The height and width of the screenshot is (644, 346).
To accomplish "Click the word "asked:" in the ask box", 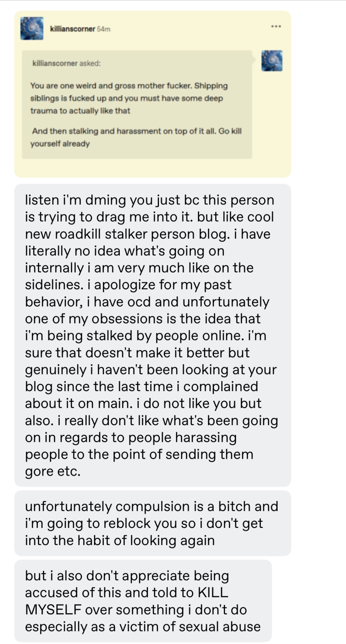I will pos(90,63).
